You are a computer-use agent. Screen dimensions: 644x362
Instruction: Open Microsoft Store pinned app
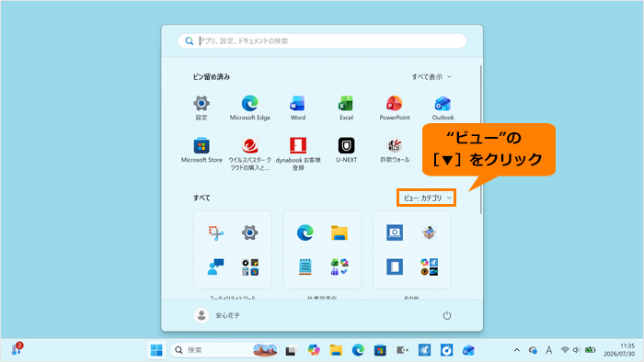pos(201,151)
